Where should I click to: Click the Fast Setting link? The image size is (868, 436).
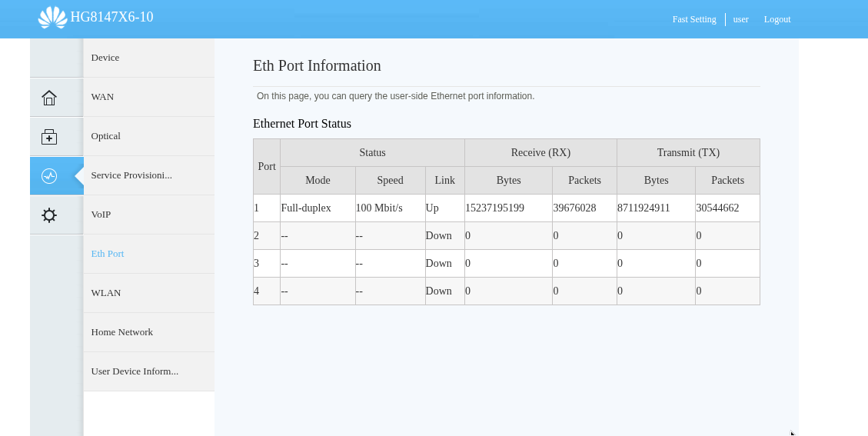[x=694, y=19]
